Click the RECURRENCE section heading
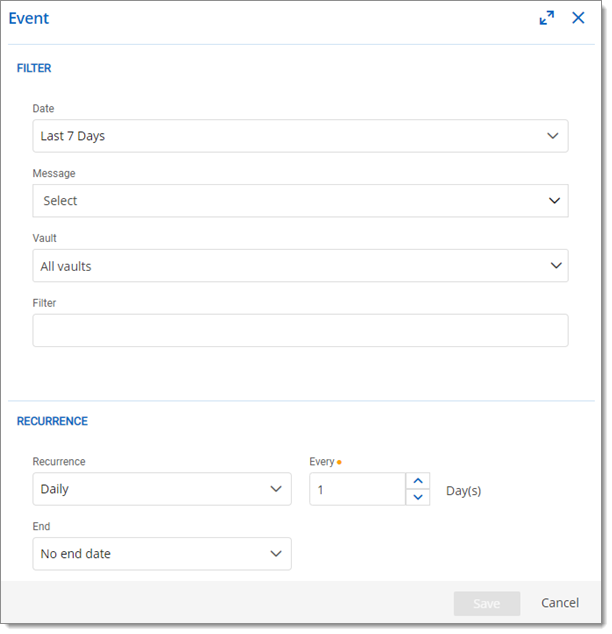Image resolution: width=612 pixels, height=634 pixels. click(x=52, y=421)
